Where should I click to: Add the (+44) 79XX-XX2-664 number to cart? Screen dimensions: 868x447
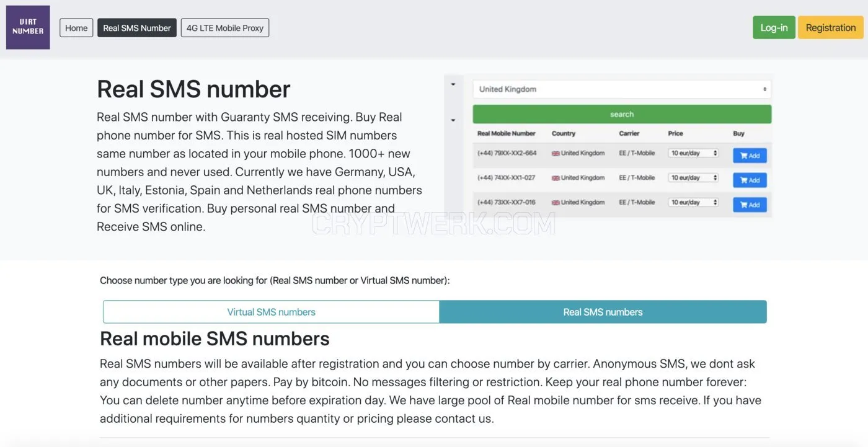(x=750, y=156)
